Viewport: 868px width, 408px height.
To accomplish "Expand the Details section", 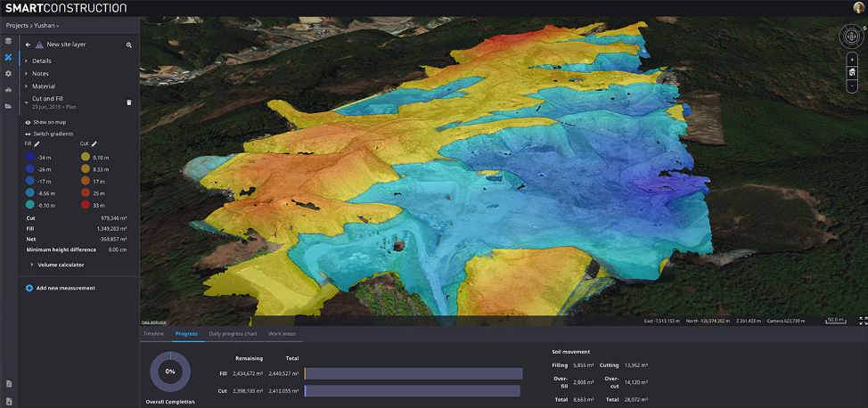I will pos(41,61).
